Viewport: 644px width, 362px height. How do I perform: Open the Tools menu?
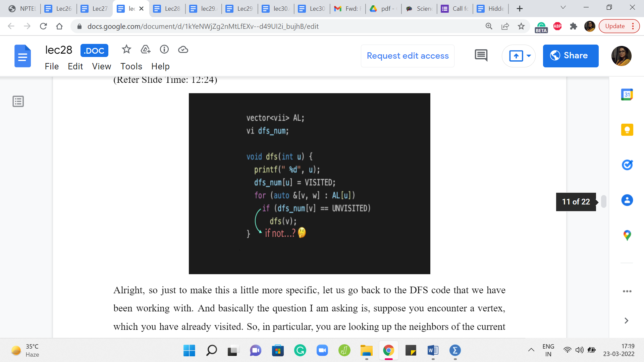click(131, 66)
